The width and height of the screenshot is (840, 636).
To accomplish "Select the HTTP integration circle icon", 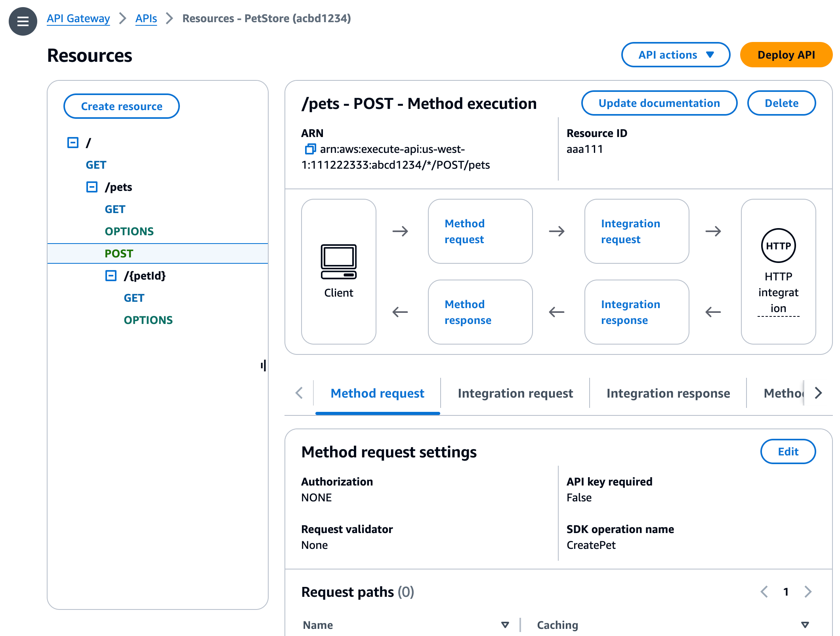I will coord(778,246).
